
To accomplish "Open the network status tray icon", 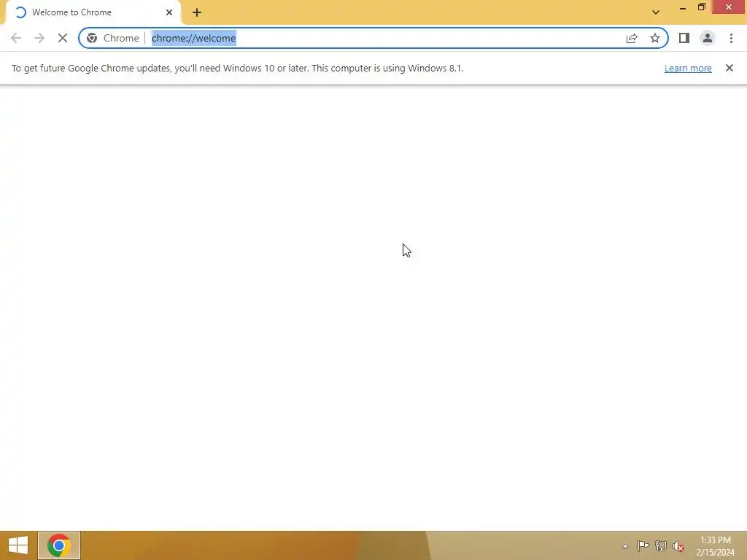I will coord(661,546).
